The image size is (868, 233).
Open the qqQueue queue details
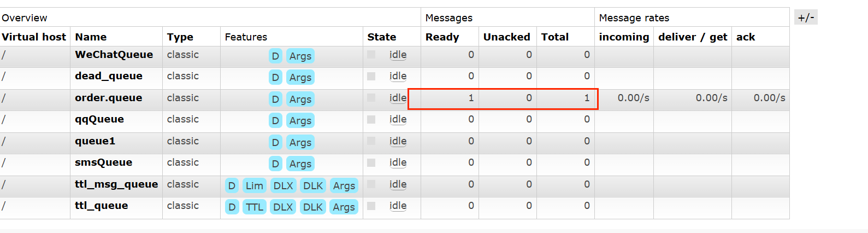click(99, 119)
